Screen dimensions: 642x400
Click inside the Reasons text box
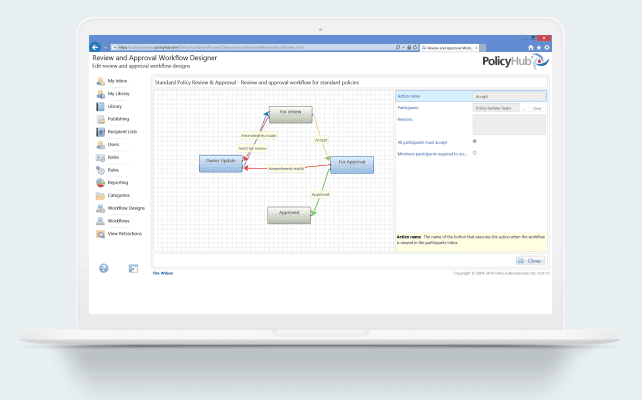[509, 124]
